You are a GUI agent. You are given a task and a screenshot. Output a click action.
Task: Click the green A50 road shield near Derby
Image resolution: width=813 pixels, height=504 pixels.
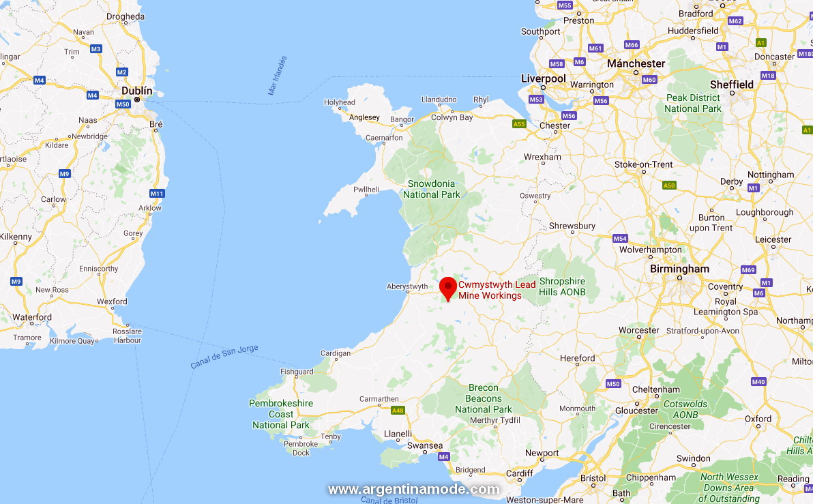point(669,185)
